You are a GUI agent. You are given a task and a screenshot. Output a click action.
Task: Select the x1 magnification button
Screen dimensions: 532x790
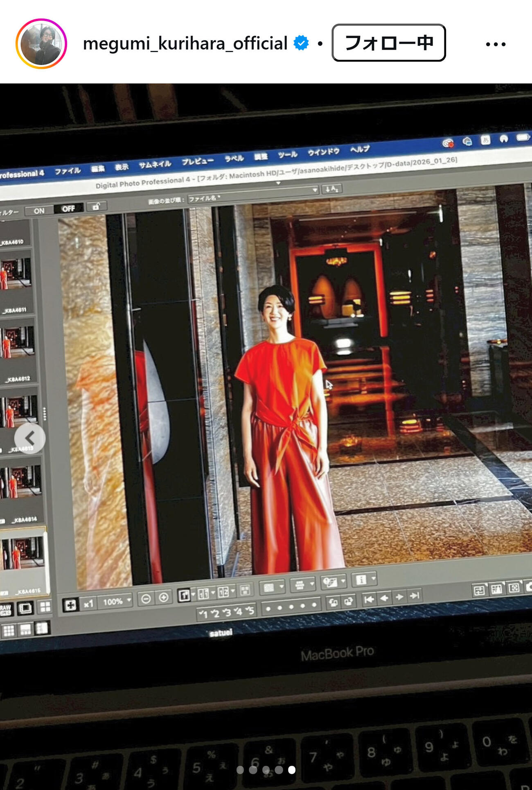pos(88,603)
